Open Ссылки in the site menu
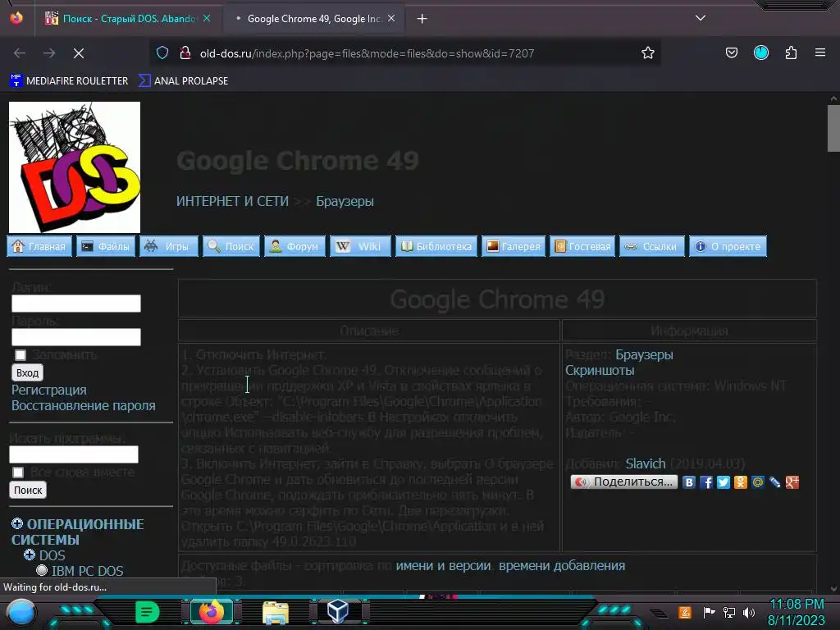840x630 pixels. 652,246
